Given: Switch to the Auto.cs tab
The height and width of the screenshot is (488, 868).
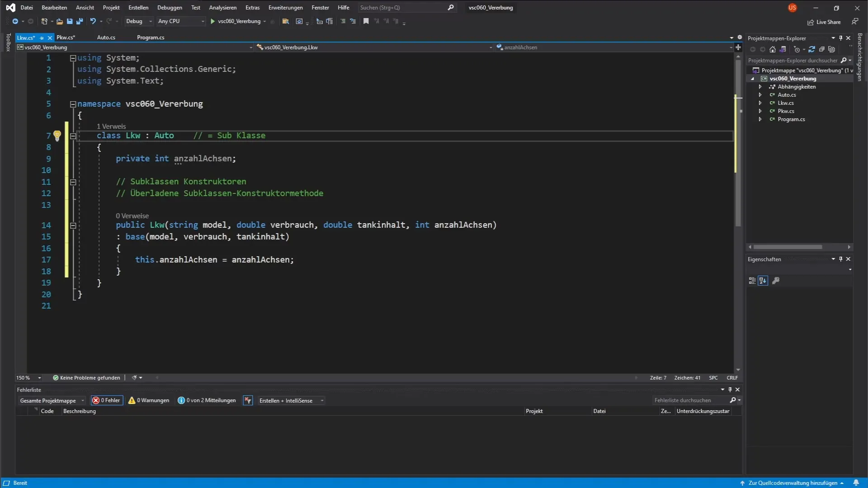Looking at the screenshot, I should (106, 38).
